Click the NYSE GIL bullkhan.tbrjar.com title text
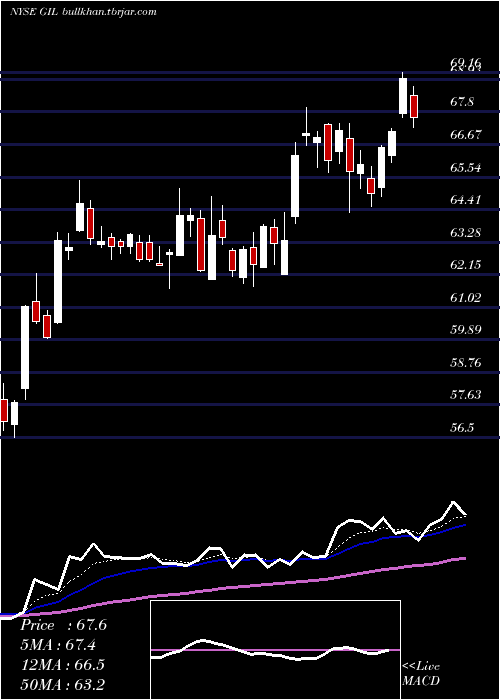Viewport: 500px width, 700px height. coord(83,12)
